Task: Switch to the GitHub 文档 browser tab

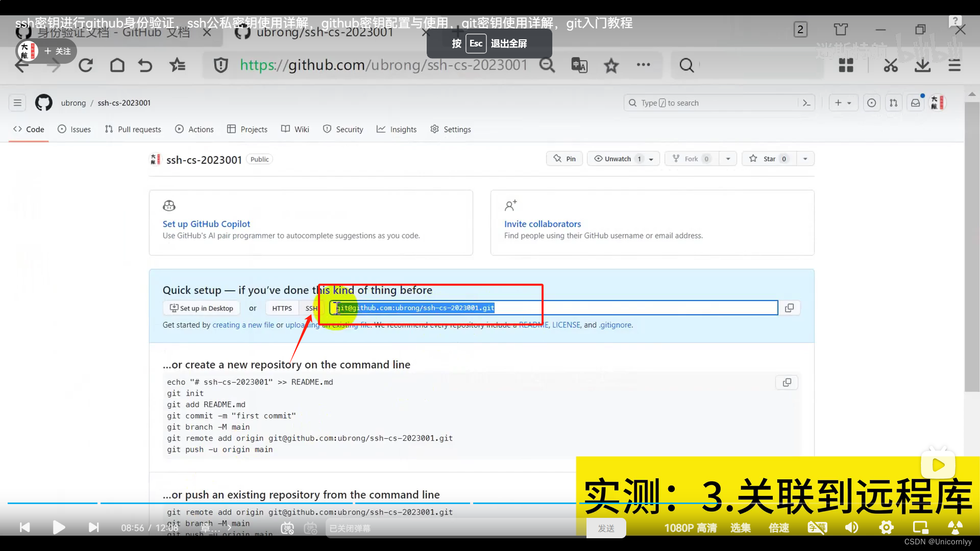Action: point(113,32)
